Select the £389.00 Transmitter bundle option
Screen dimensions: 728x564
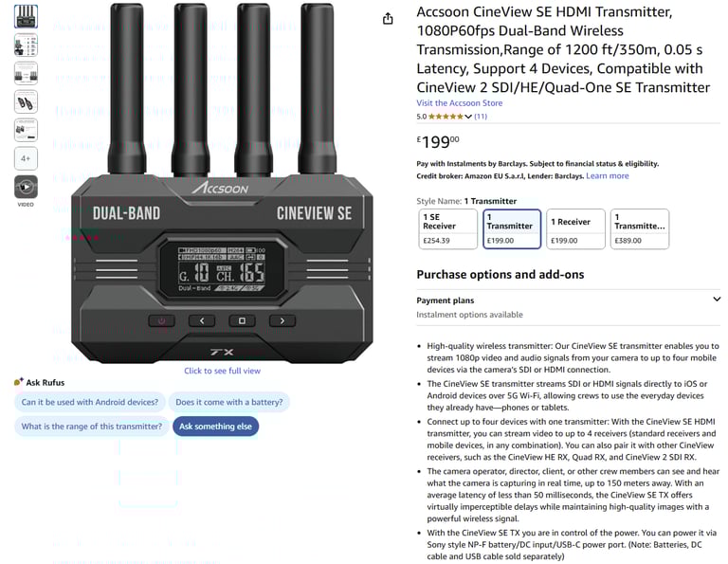639,228
